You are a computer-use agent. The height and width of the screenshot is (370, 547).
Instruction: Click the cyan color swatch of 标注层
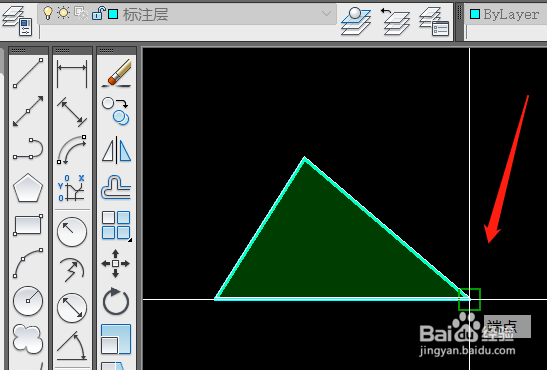pyautogui.click(x=113, y=14)
